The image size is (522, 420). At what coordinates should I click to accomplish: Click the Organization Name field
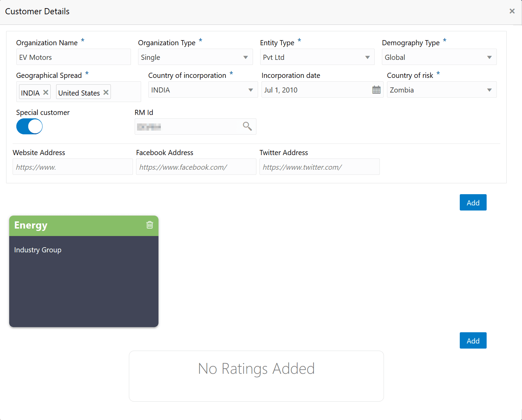click(x=73, y=57)
